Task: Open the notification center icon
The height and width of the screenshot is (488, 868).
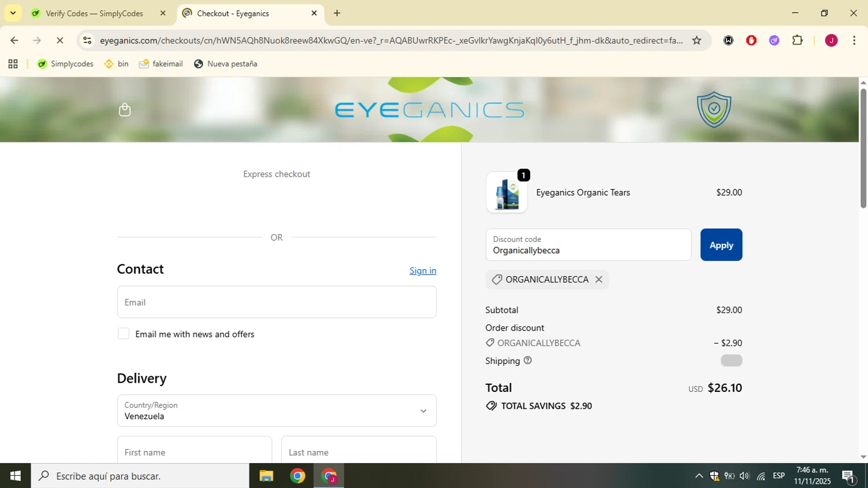Action: 848,476
